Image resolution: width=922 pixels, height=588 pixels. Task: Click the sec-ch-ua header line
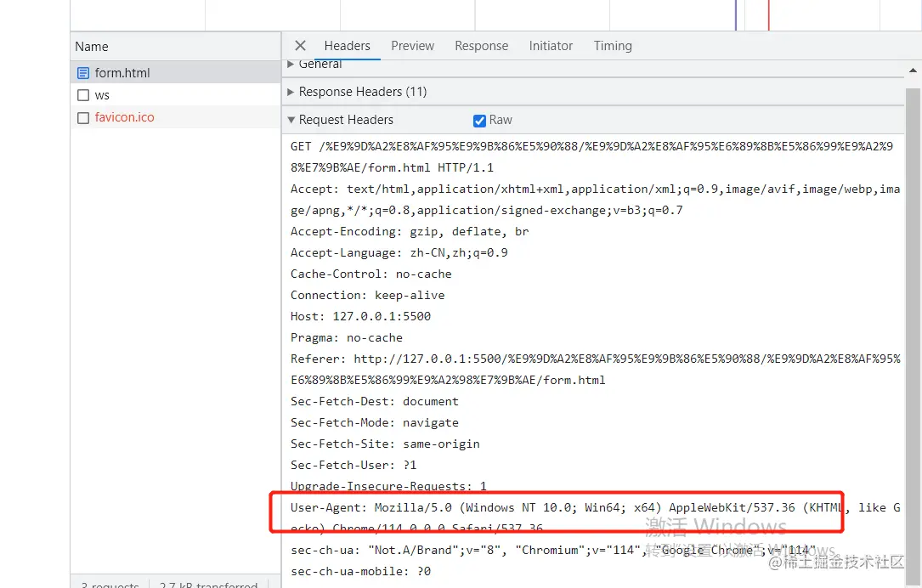tap(552, 551)
